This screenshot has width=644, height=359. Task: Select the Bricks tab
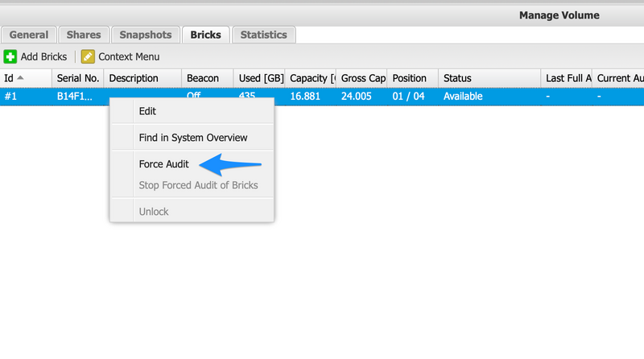click(206, 35)
